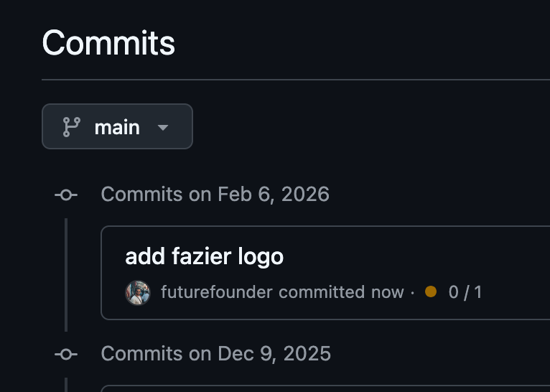Image resolution: width=550 pixels, height=392 pixels.
Task: Click the "Commits on Feb 6, 2026" date heading
Action: tap(215, 195)
